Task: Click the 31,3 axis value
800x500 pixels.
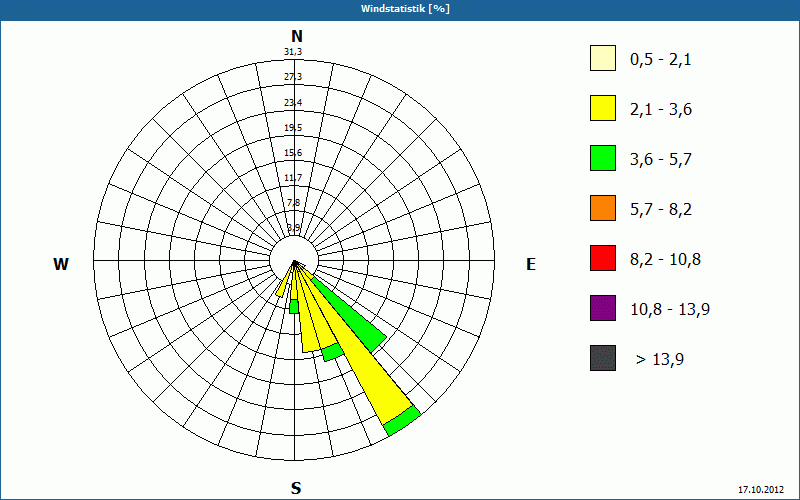Action: (x=293, y=52)
